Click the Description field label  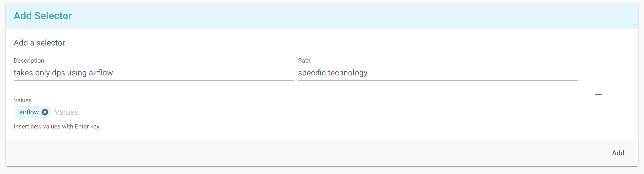(29, 61)
